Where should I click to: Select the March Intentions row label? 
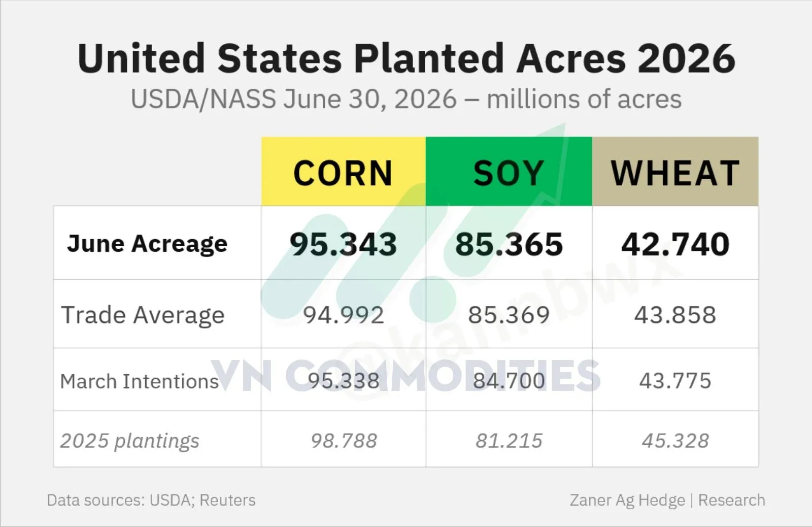(140, 381)
